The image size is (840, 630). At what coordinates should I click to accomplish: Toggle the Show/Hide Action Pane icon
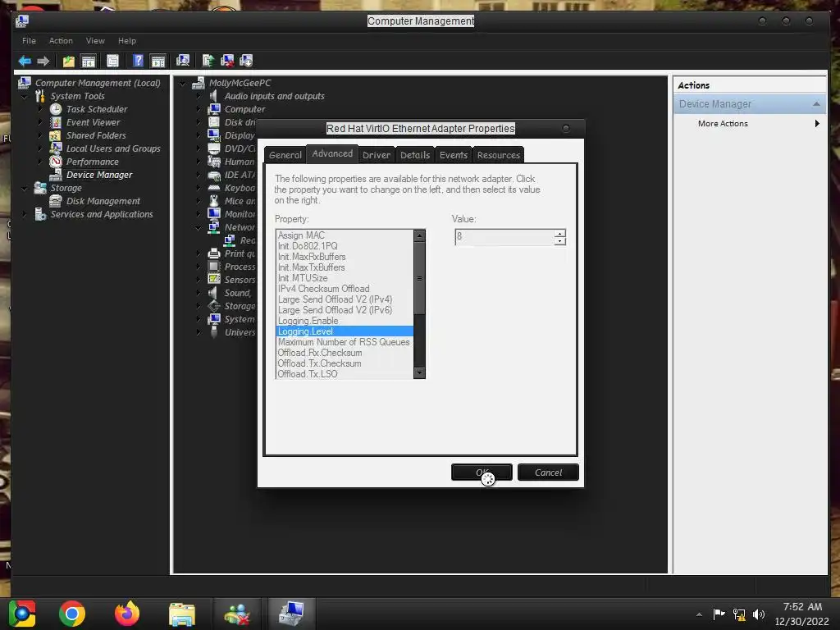[158, 61]
